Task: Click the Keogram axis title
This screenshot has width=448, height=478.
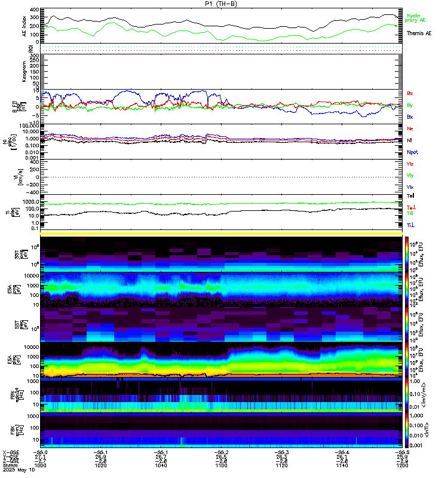Action: point(24,72)
